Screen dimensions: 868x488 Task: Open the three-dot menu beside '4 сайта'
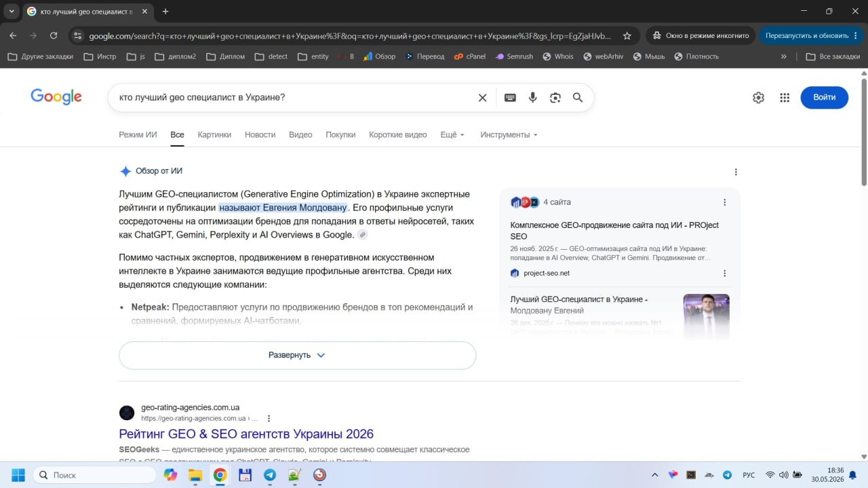pos(724,202)
